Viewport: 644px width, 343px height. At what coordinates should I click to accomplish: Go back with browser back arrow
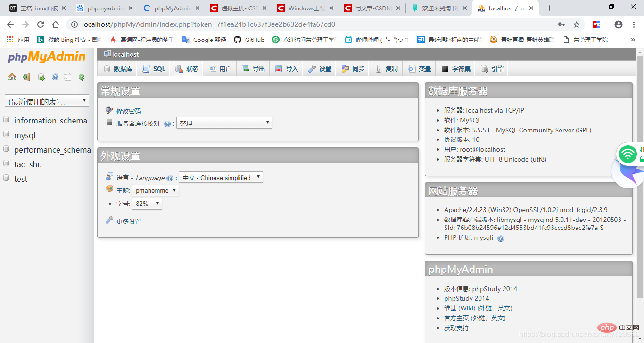pyautogui.click(x=10, y=24)
